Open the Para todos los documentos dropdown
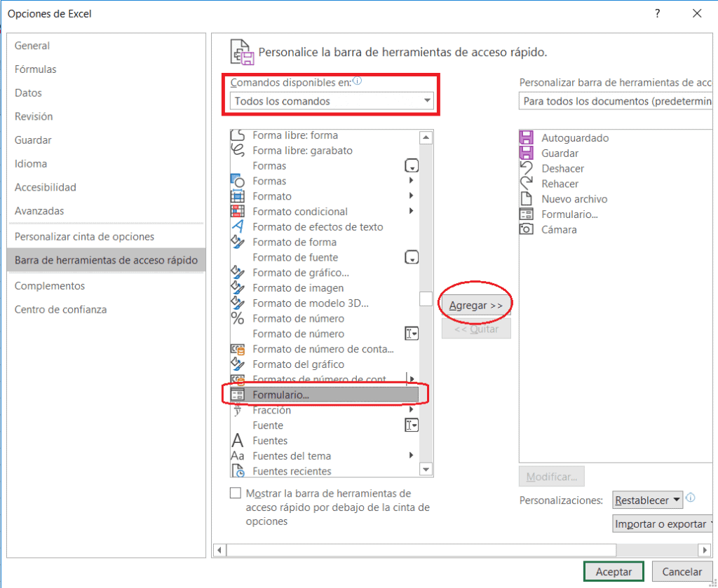 point(616,101)
